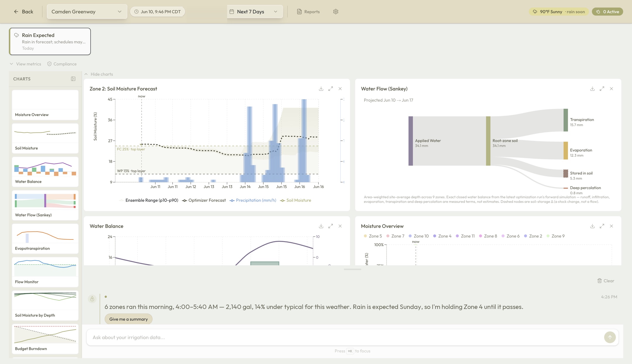Toggle Soil Moisture legend series
This screenshot has height=364, width=632.
pos(296,200)
